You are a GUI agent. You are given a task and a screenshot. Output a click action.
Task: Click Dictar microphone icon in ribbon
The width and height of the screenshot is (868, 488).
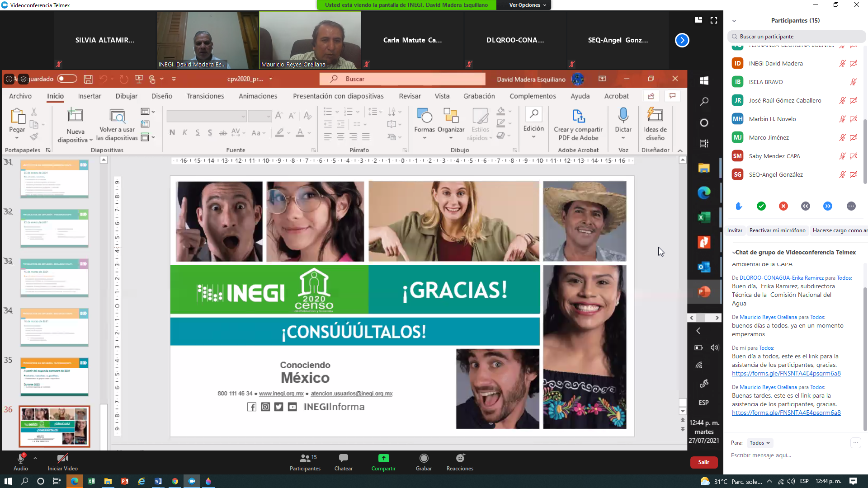(x=623, y=116)
